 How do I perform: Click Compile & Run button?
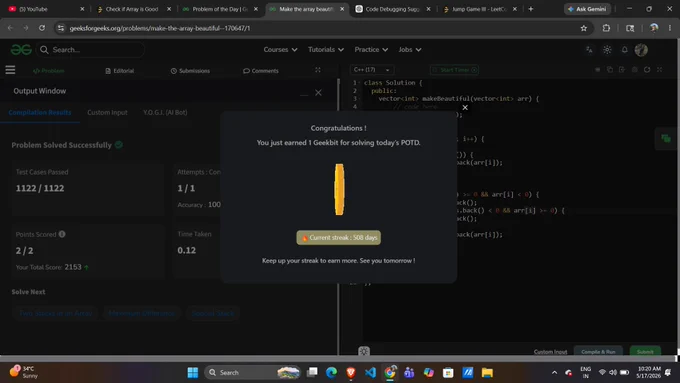(x=598, y=352)
